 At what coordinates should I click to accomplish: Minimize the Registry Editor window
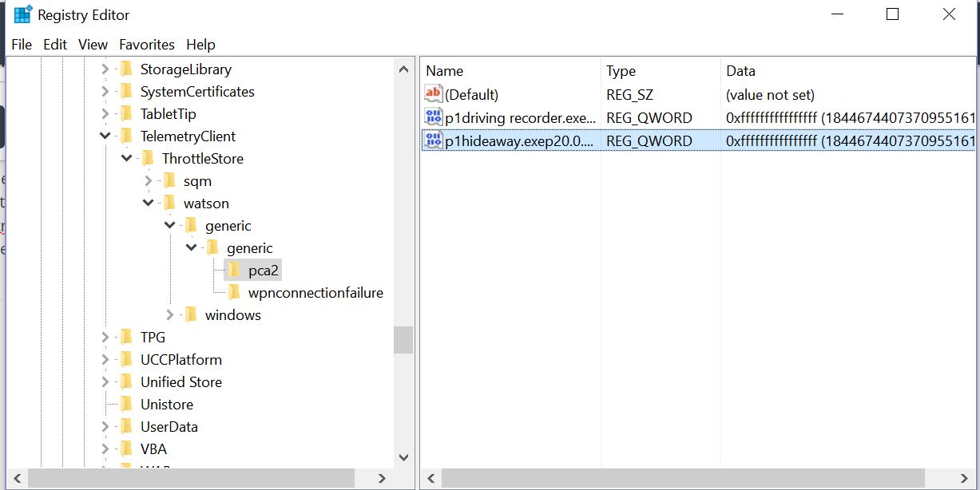tap(838, 14)
